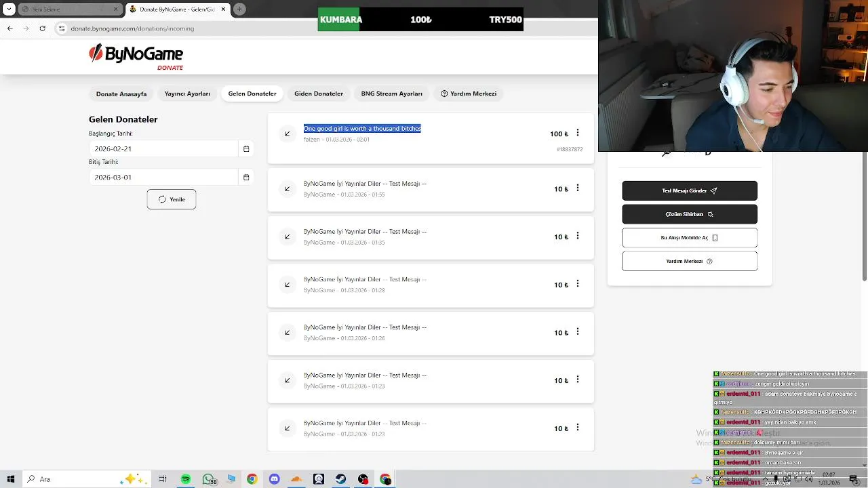Click the test message text on the 01:35 donation
This screenshot has height=488, width=868.
coord(365,232)
